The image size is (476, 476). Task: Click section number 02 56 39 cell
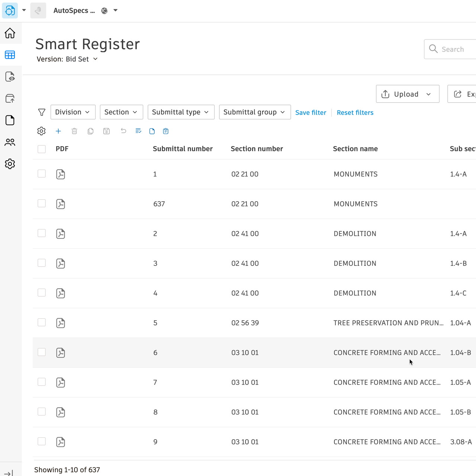(245, 323)
